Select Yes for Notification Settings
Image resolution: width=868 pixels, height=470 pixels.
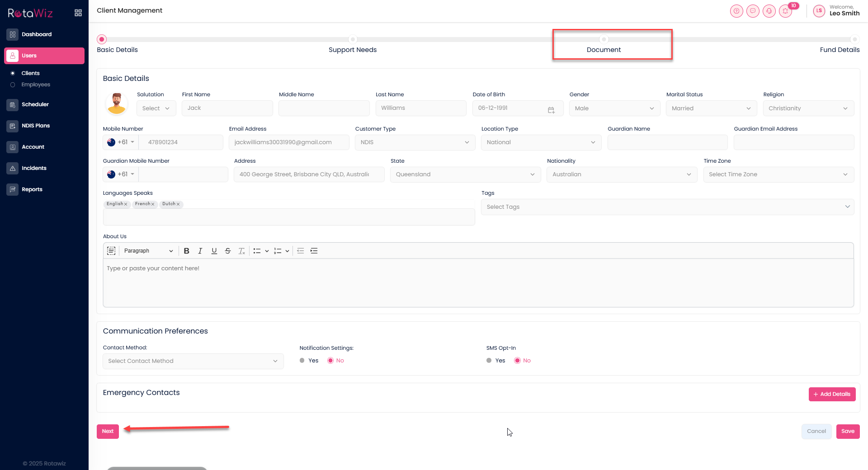point(302,361)
